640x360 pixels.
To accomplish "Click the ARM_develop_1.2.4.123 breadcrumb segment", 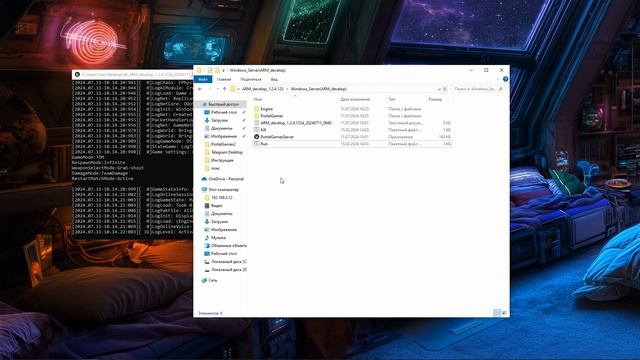I will [262, 89].
